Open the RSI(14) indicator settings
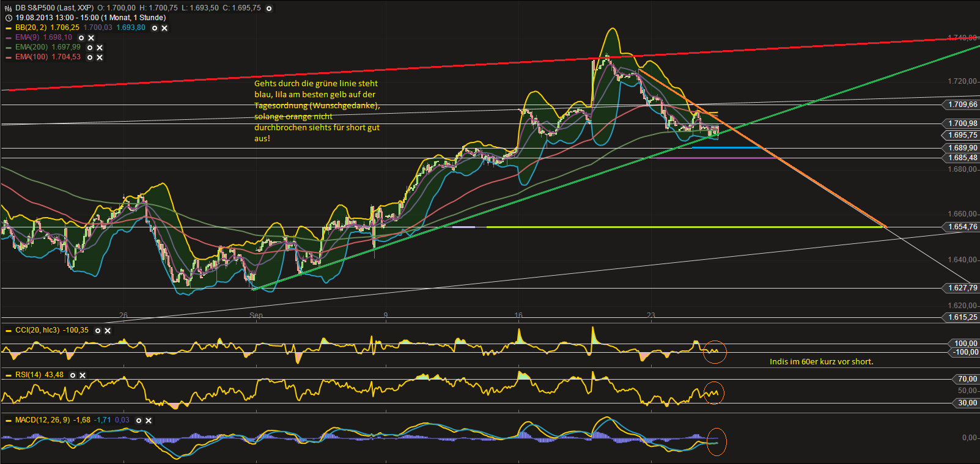 (73, 375)
